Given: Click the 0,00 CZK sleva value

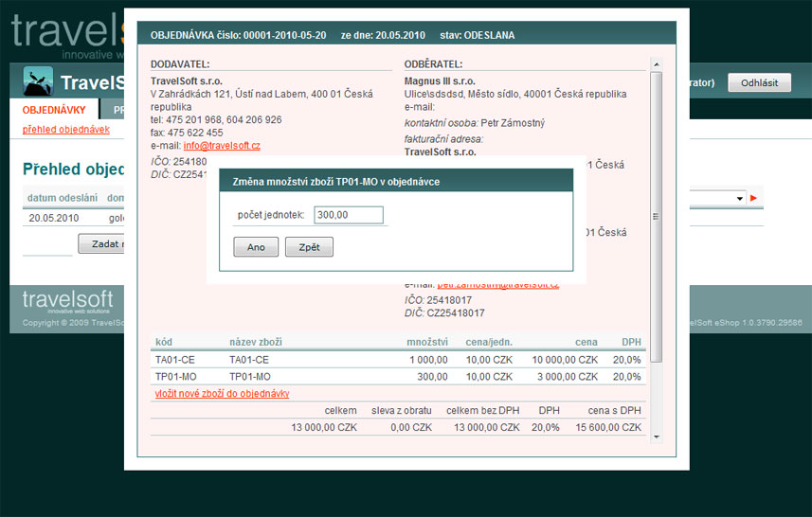Looking at the screenshot, I should (x=411, y=427).
